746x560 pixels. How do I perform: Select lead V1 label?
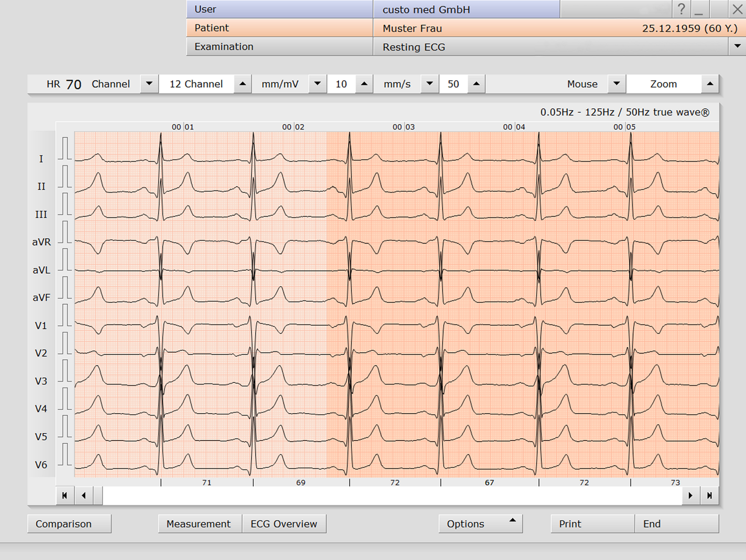[x=41, y=326]
